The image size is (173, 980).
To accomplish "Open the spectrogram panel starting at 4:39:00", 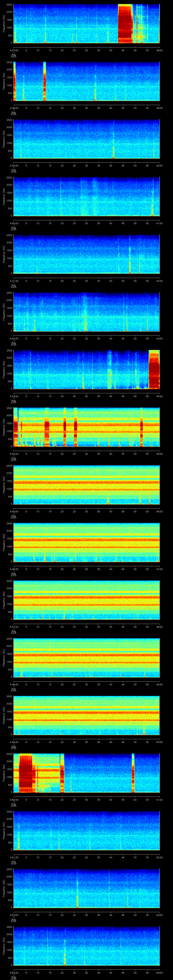I will pyautogui.click(x=86, y=139).
